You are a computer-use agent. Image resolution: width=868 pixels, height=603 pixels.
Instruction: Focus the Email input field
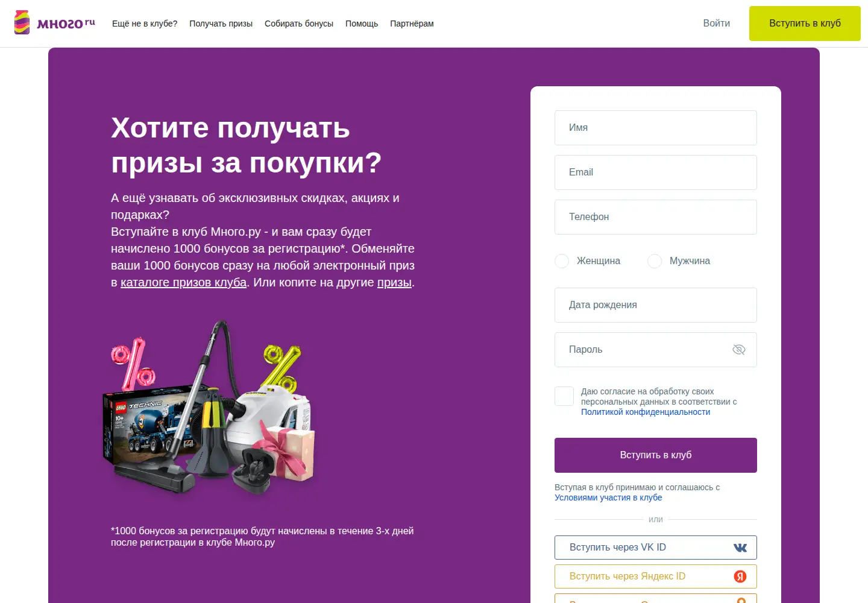click(656, 172)
